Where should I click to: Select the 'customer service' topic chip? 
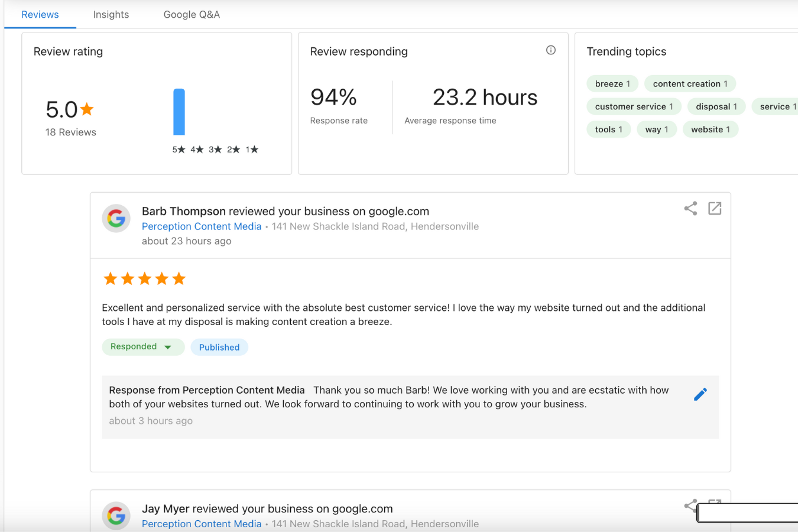634,107
